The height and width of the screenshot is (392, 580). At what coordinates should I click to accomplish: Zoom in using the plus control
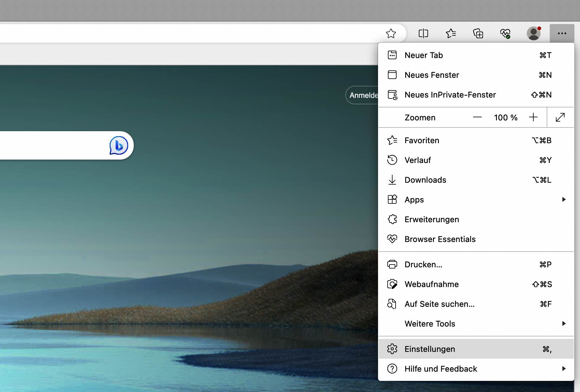(533, 117)
